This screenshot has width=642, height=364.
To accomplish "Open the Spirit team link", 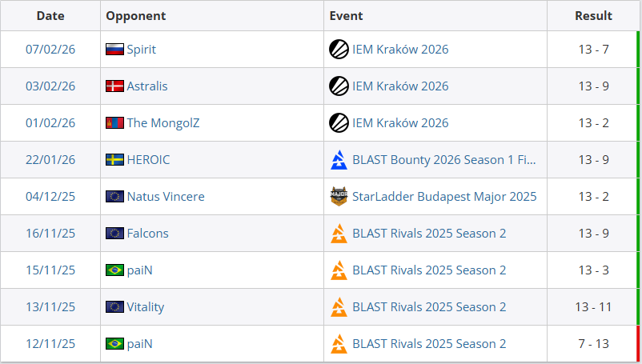I will 141,50.
